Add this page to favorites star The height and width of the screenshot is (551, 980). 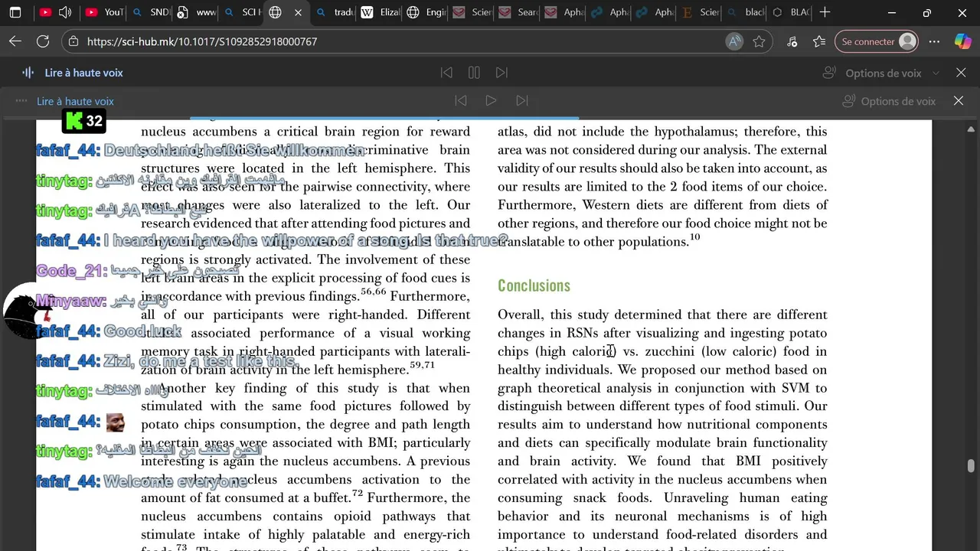pyautogui.click(x=759, y=41)
